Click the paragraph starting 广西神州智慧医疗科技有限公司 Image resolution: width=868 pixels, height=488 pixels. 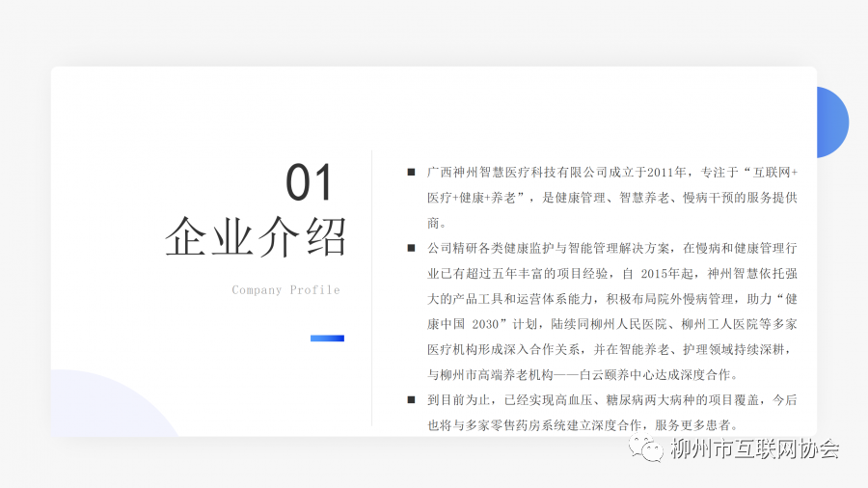click(x=611, y=198)
